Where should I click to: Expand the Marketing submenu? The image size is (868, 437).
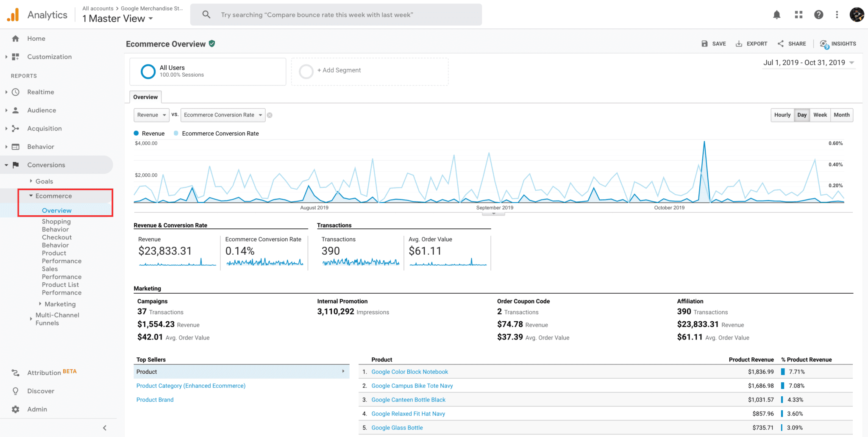point(40,304)
